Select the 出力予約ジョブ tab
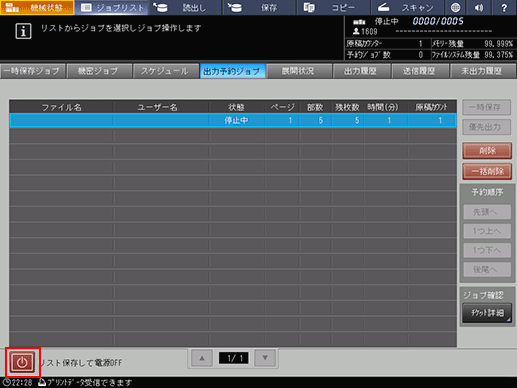The width and height of the screenshot is (517, 388). pos(232,71)
